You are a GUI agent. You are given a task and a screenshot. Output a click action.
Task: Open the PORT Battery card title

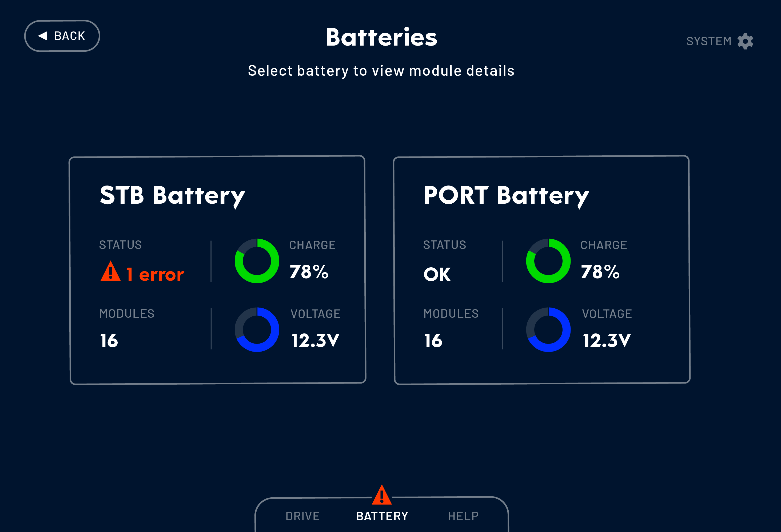coord(506,196)
